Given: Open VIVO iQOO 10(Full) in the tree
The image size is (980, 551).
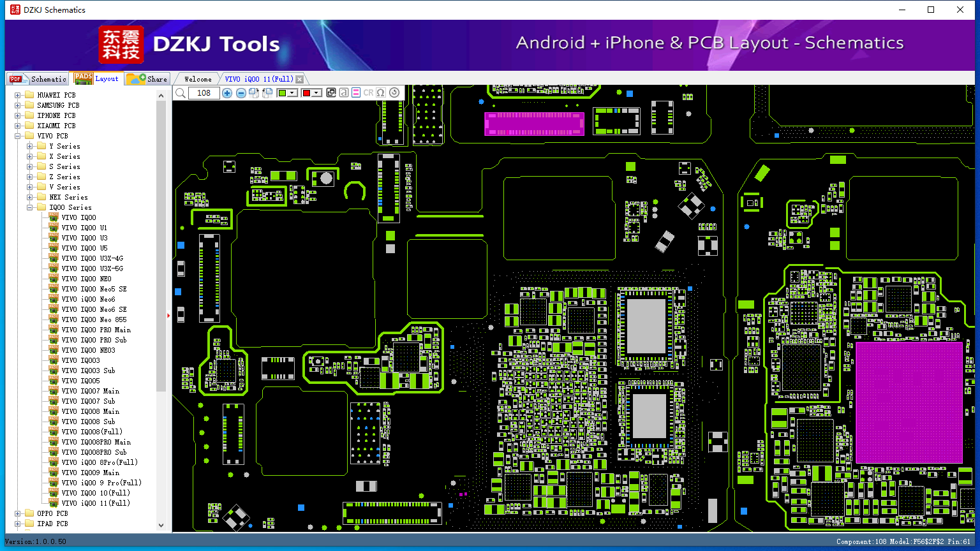Looking at the screenshot, I should [x=96, y=493].
